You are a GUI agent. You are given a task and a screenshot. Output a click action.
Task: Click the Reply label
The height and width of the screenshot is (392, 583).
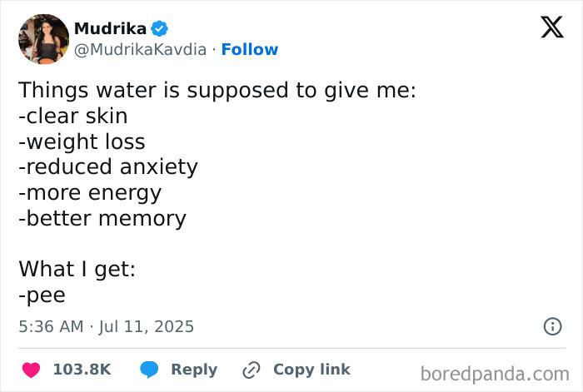[x=194, y=370]
